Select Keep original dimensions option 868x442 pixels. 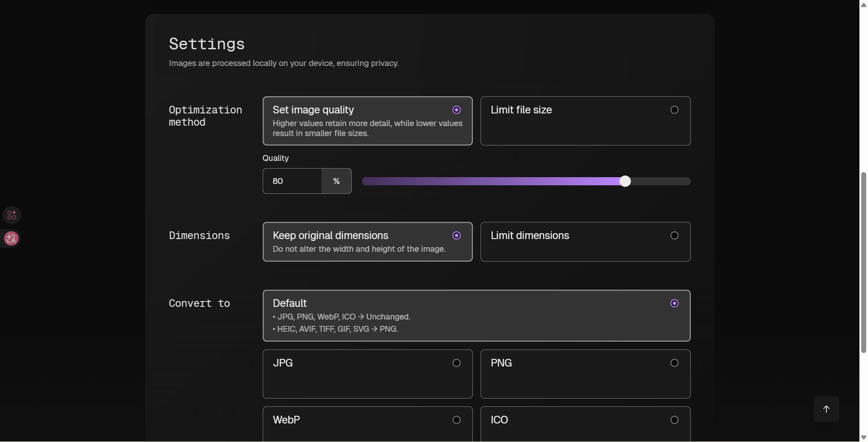click(x=367, y=242)
